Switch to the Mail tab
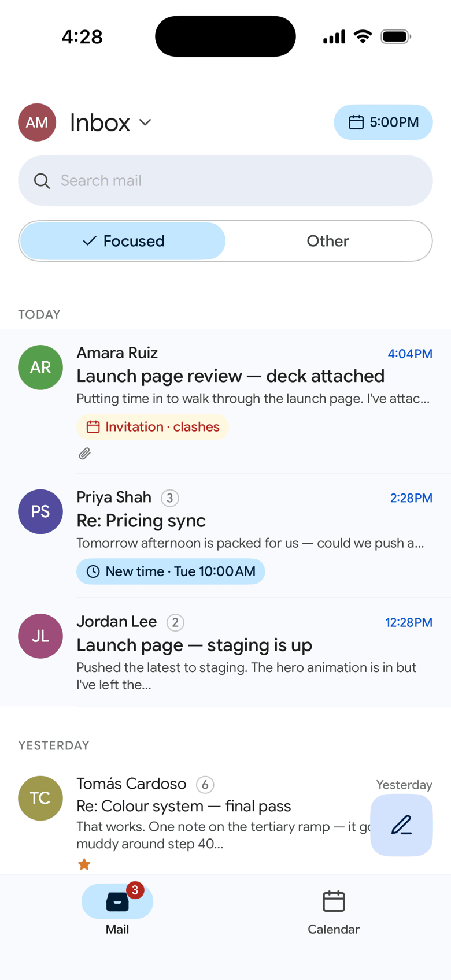Image resolution: width=451 pixels, height=980 pixels. (x=117, y=910)
